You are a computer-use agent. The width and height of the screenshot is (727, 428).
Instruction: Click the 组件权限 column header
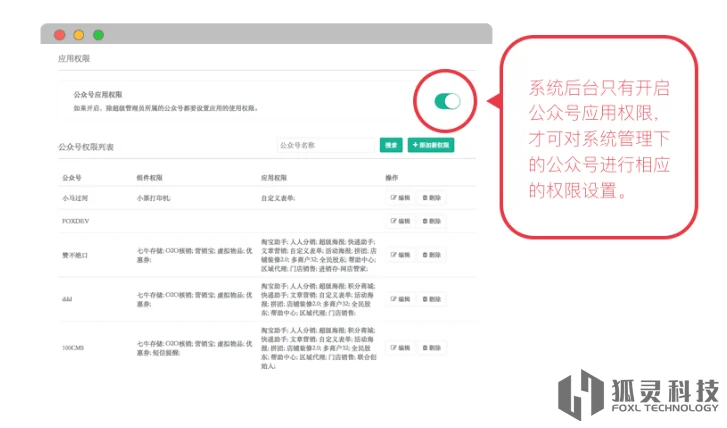tap(149, 178)
